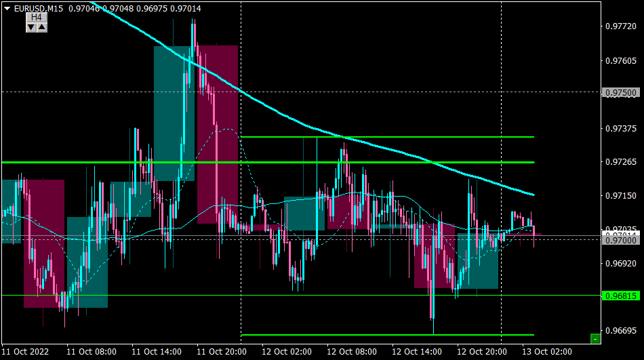644x360 pixels.
Task: Click the 11 Oct 20:00 time label
Action: pos(222,352)
